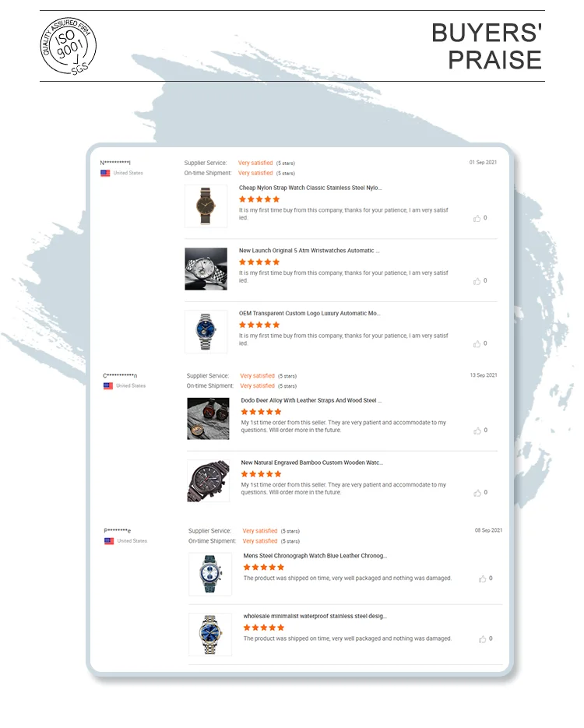Click the five-star rating on Dodo Deer review
The width and height of the screenshot is (584, 728).
coord(261,412)
